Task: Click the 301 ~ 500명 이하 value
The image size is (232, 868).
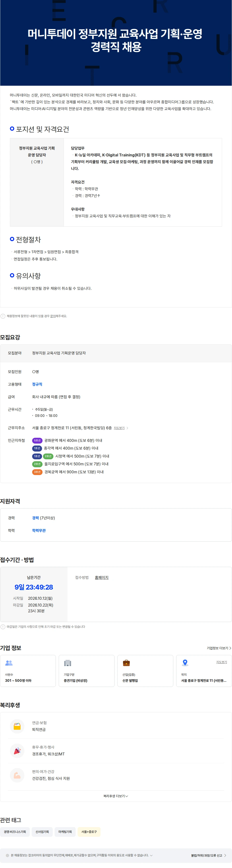Action: [18, 681]
